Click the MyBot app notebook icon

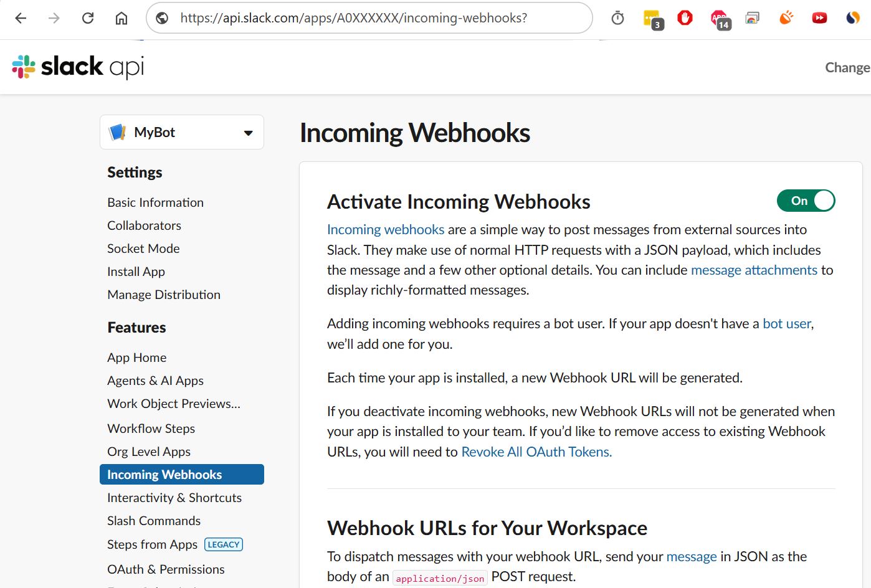tap(117, 132)
